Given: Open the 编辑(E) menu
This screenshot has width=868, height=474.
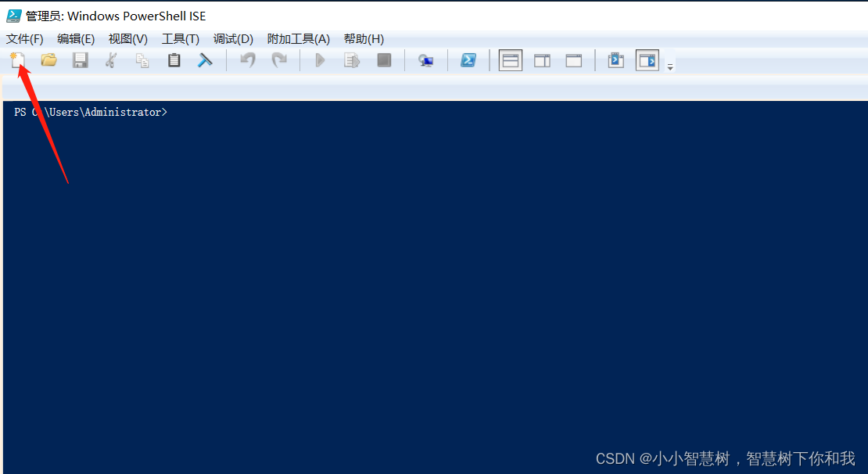Looking at the screenshot, I should [76, 39].
